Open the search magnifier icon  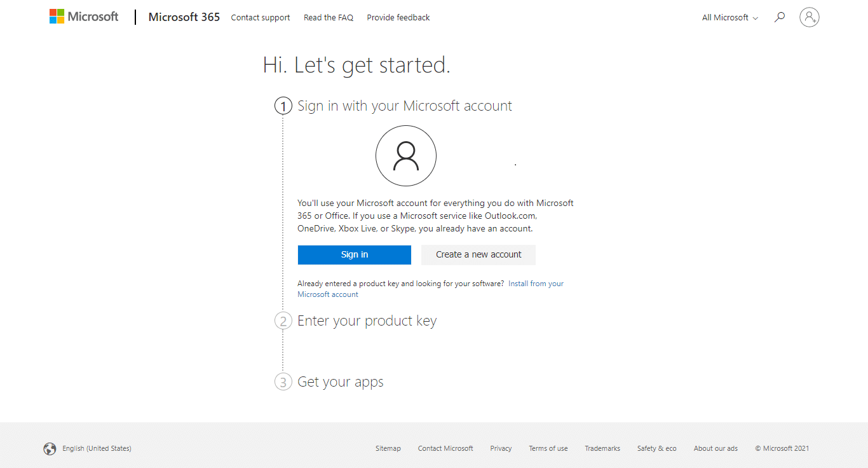point(780,17)
